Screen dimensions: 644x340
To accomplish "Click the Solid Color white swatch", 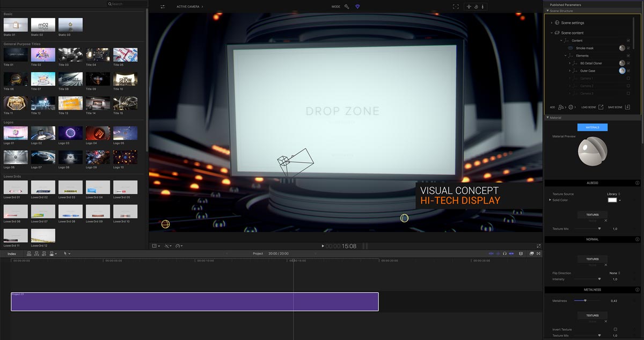I will (612, 200).
